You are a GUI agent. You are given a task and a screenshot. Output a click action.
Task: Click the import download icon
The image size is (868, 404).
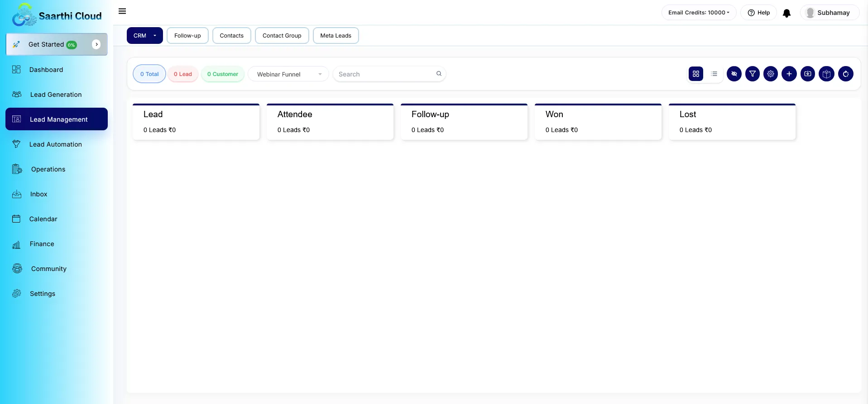[x=808, y=74]
